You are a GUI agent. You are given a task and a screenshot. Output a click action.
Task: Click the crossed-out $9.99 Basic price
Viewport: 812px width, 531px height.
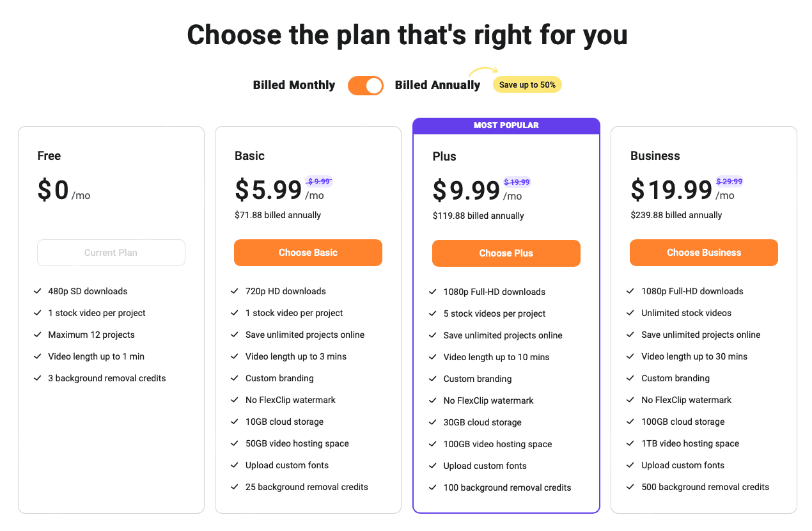coord(319,182)
